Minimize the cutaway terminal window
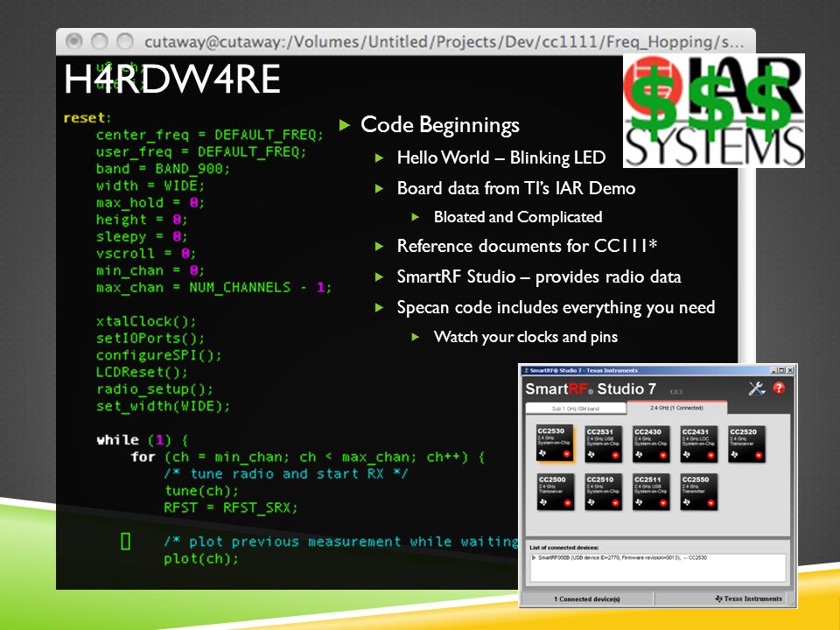The image size is (840, 630). pos(100,41)
